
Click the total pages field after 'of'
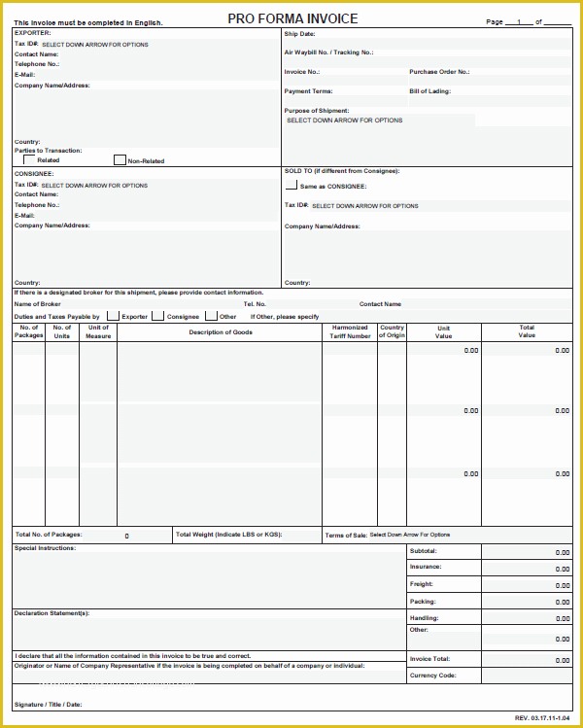[557, 21]
